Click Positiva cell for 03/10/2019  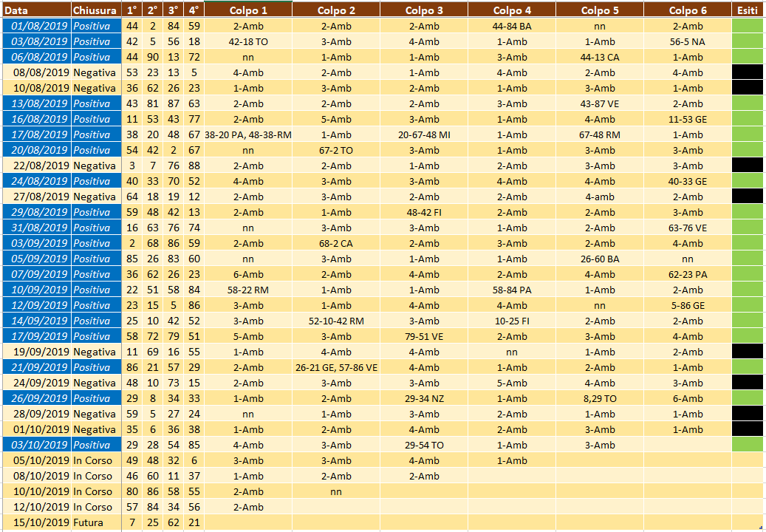97,445
